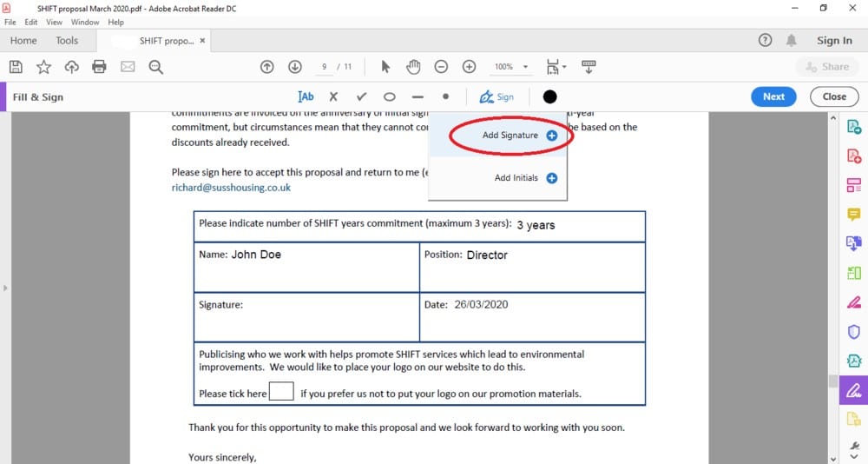The height and width of the screenshot is (464, 868).
Task: Select the checkmark tool
Action: (361, 97)
